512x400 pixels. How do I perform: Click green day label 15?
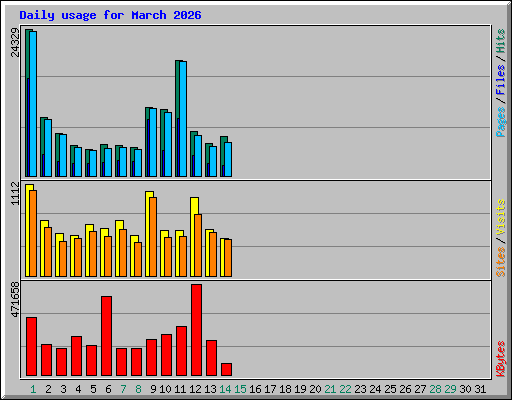[240, 389]
